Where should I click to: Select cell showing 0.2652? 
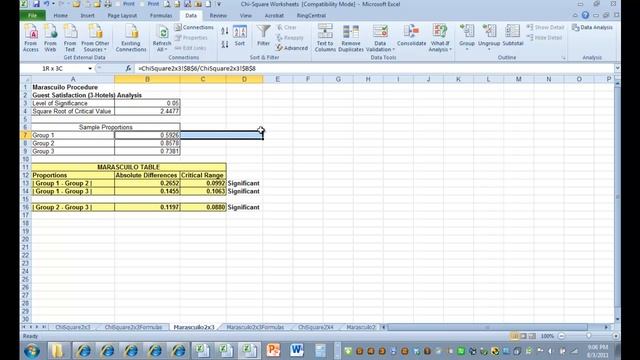point(147,183)
